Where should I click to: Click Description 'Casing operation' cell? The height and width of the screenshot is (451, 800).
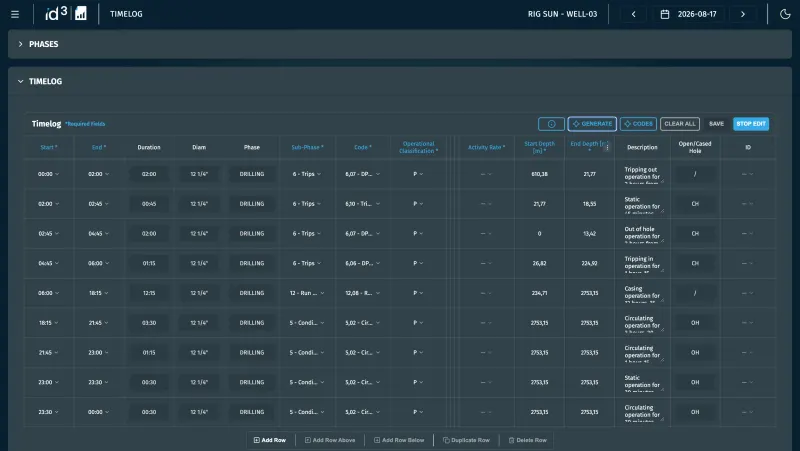(642, 294)
